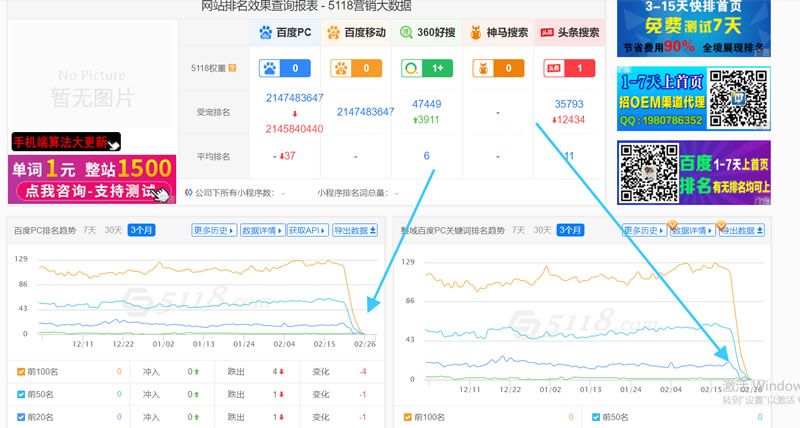Select 3个月 tab in 百度PC排名趋势
The width and height of the screenshot is (800, 428).
[141, 230]
